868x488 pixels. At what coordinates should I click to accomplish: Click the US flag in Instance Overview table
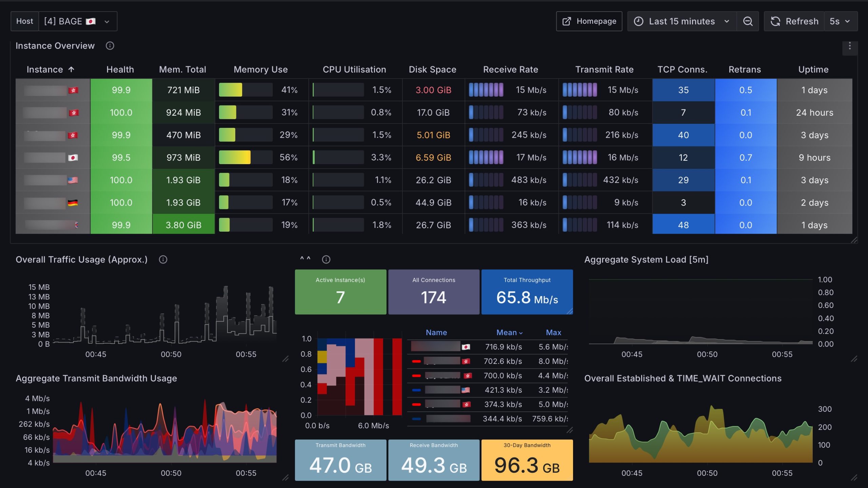[x=73, y=180]
